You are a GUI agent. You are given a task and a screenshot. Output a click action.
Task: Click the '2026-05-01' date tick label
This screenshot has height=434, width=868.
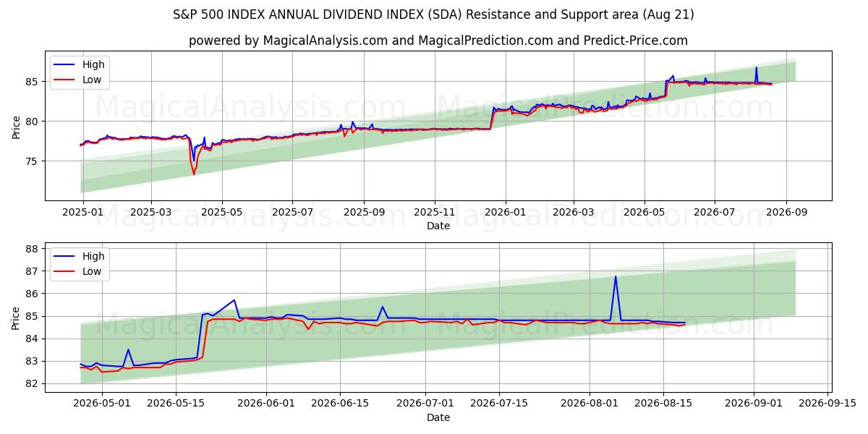[x=102, y=404]
